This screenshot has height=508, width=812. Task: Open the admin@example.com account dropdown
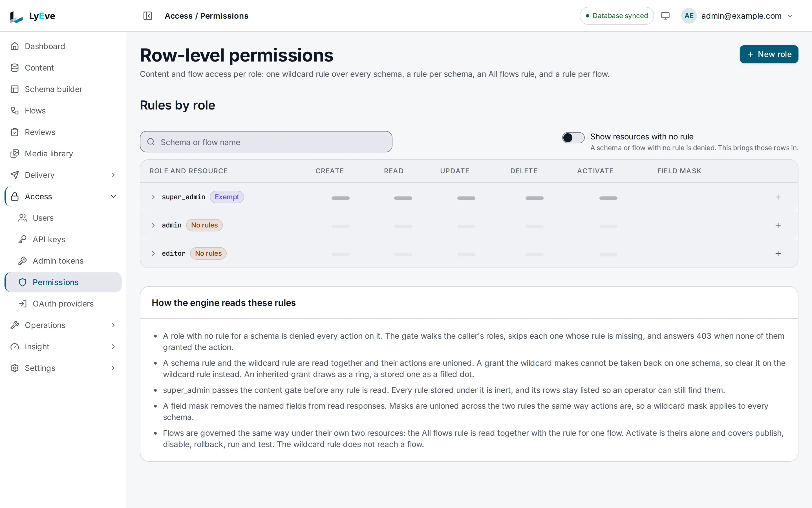[738, 16]
